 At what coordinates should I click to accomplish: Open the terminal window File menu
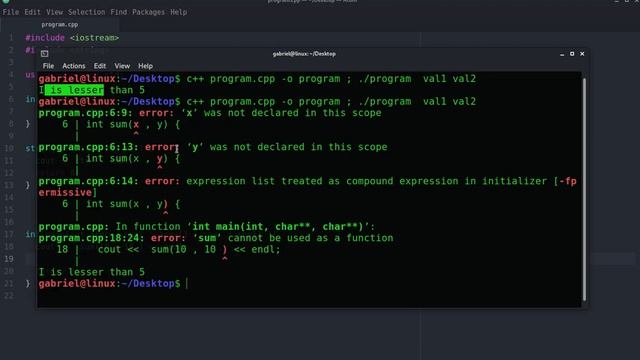48,66
